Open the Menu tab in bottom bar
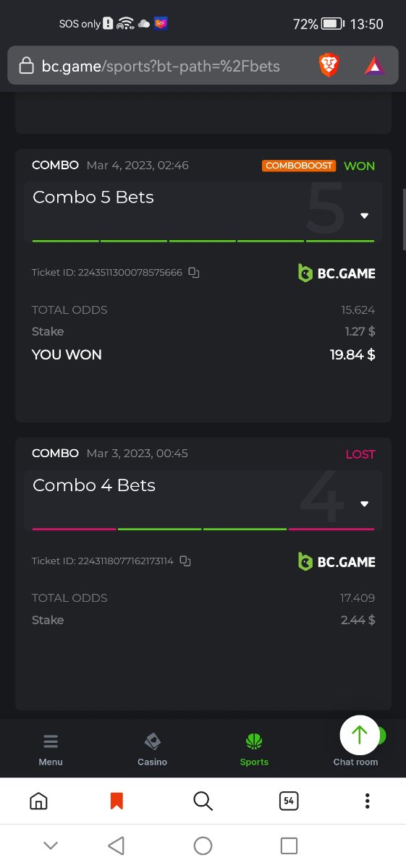The height and width of the screenshot is (868, 406). tap(51, 750)
